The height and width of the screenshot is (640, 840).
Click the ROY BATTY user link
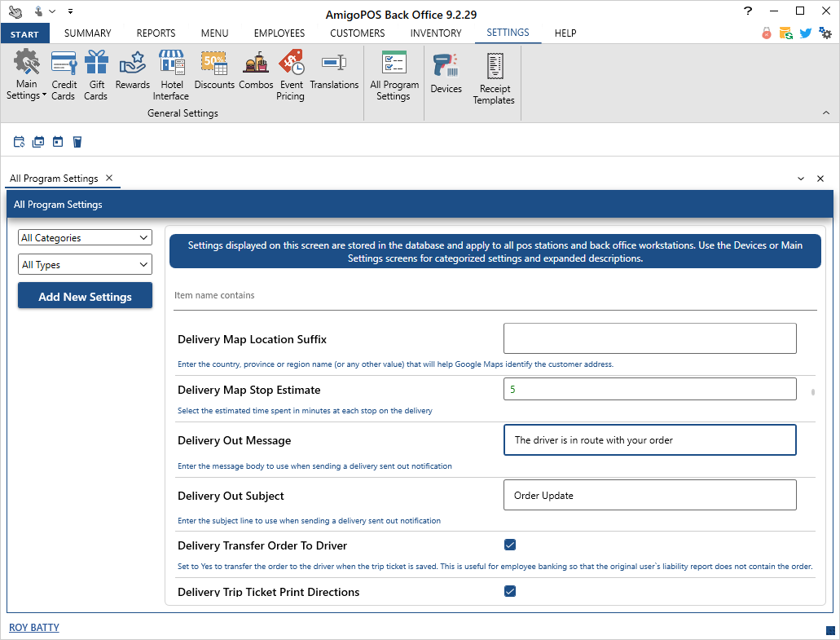(x=34, y=628)
